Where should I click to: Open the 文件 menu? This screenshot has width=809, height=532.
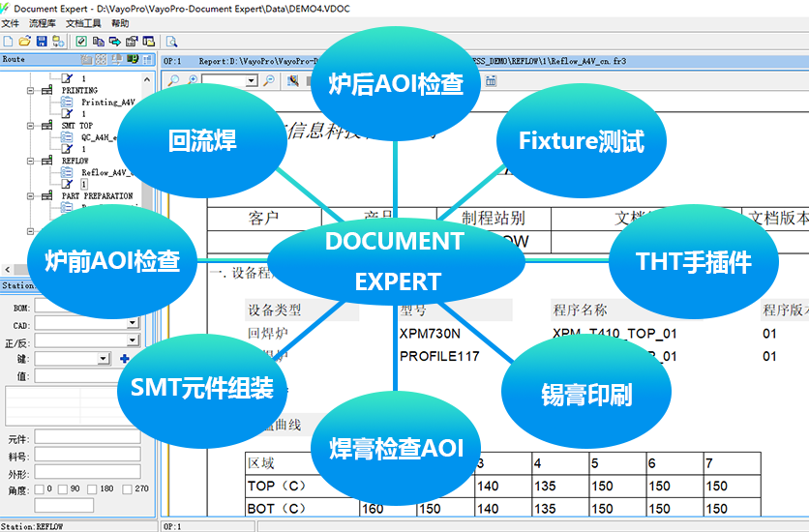pos(11,23)
